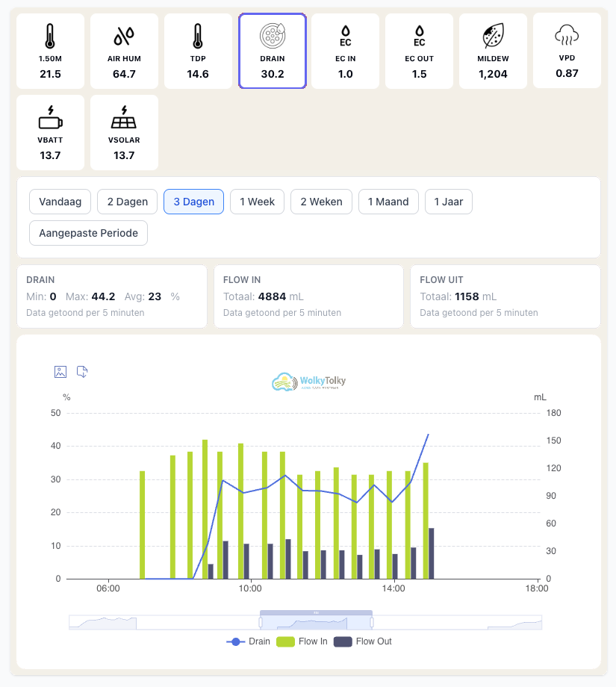Click the Flow In total 4884 value
This screenshot has height=687, width=616.
pos(272,296)
